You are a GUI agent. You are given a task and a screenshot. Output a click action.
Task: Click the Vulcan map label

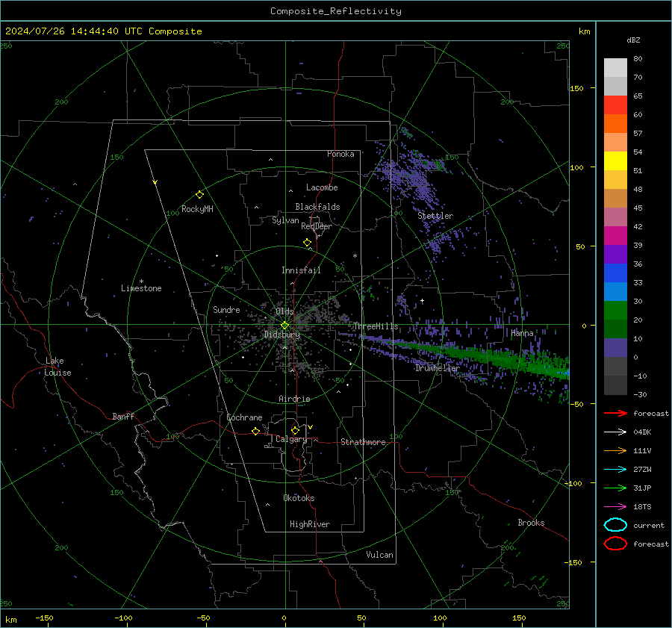pyautogui.click(x=379, y=555)
